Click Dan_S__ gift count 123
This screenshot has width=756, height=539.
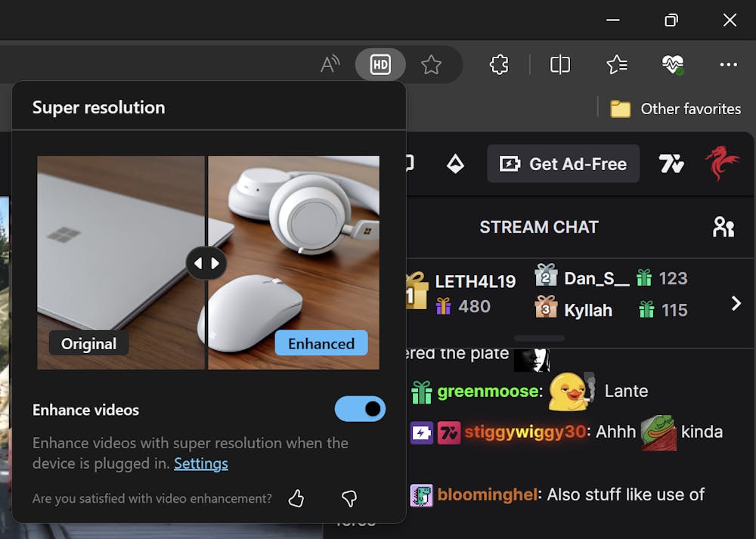(673, 278)
